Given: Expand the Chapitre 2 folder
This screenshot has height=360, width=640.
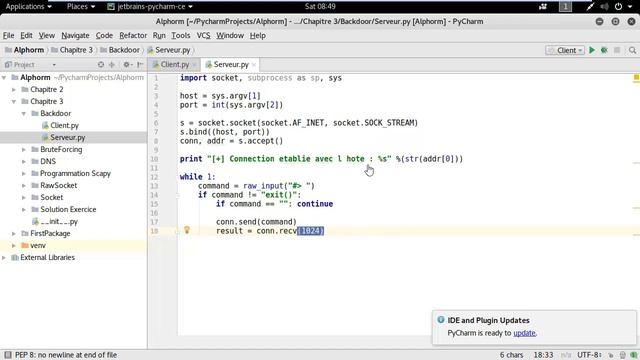Looking at the screenshot, I should tap(14, 89).
